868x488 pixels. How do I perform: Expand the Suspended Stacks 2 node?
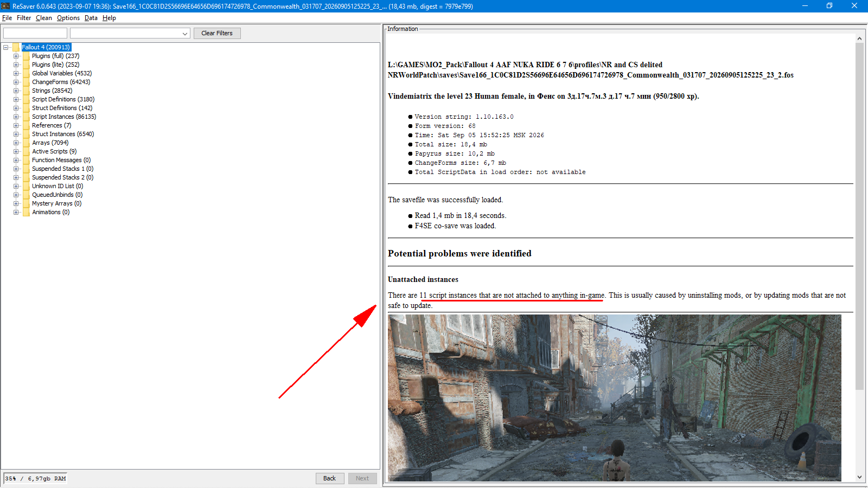pyautogui.click(x=16, y=177)
